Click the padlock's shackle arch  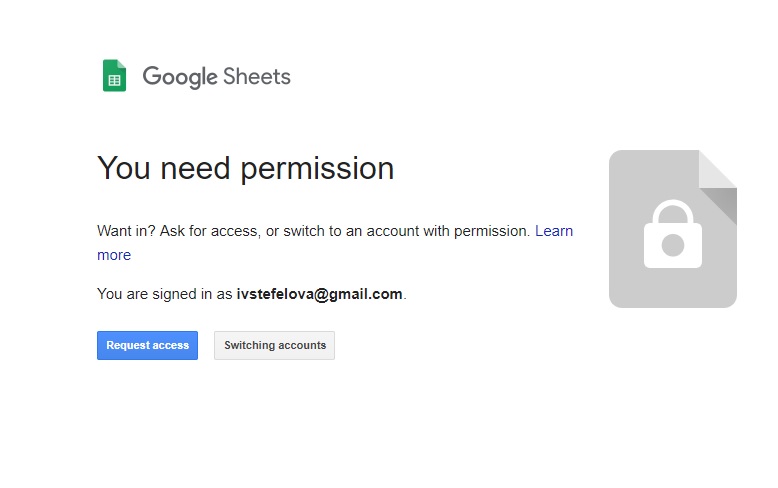click(672, 212)
